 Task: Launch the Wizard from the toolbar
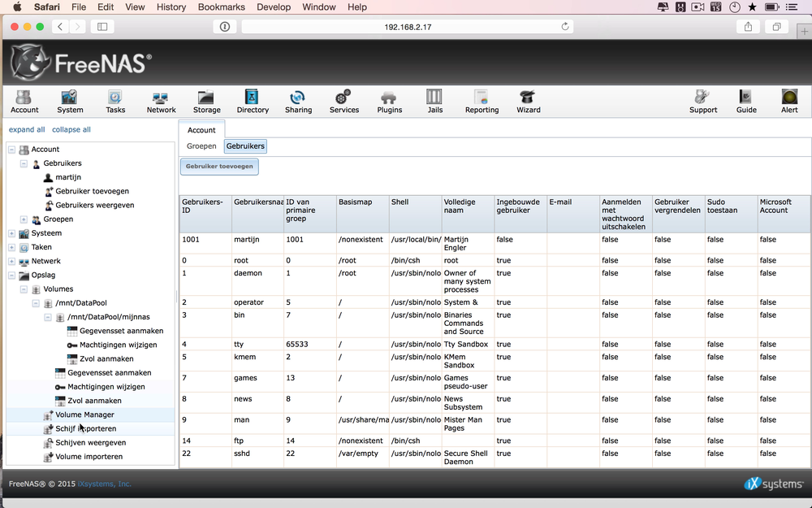[x=529, y=101]
